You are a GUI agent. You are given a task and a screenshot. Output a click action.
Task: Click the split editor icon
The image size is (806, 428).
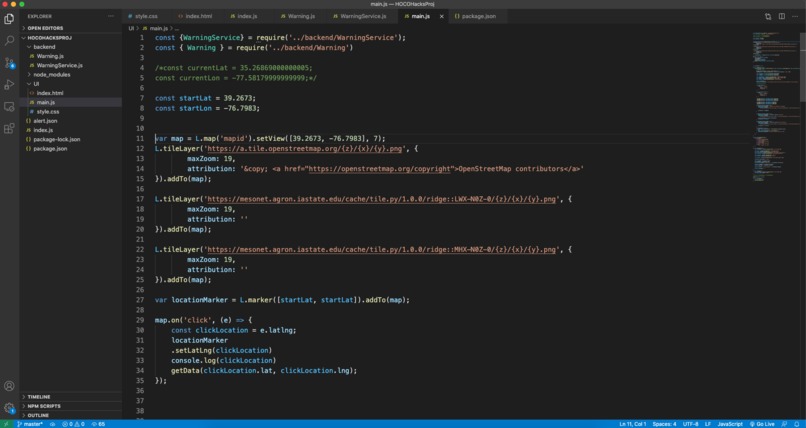tap(781, 16)
